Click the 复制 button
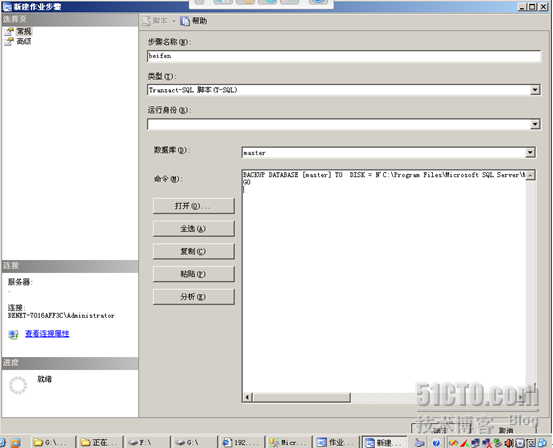 coord(193,251)
